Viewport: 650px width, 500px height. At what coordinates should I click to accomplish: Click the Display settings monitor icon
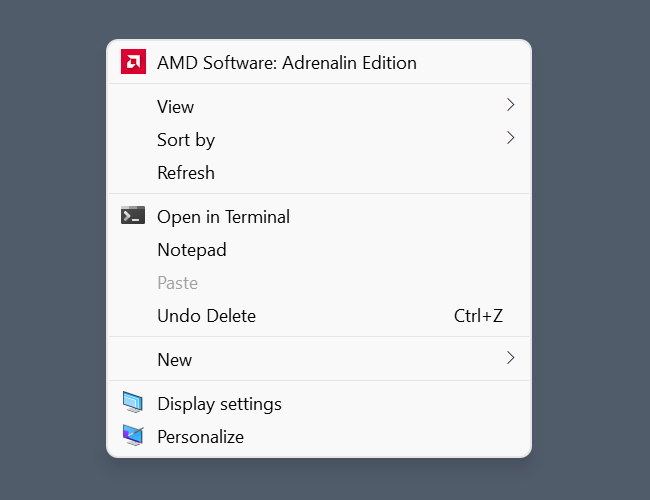click(133, 403)
